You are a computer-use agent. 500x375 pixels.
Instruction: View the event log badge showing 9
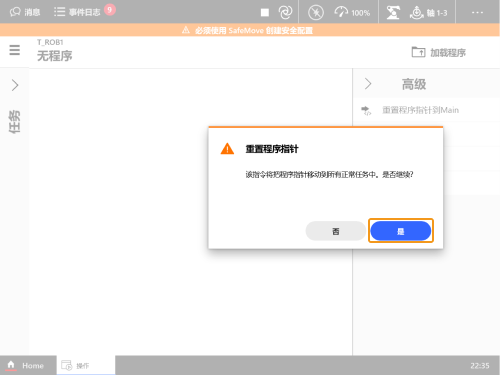coord(110,9)
